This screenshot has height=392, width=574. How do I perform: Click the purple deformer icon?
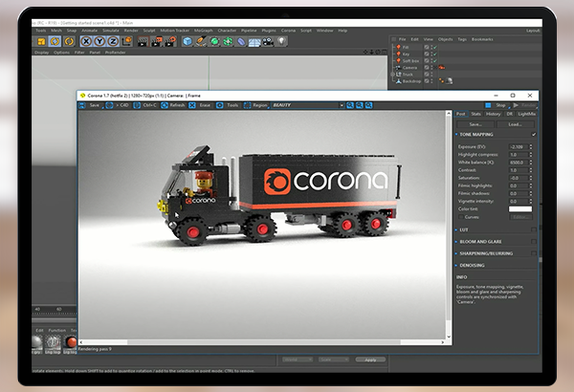click(241, 41)
